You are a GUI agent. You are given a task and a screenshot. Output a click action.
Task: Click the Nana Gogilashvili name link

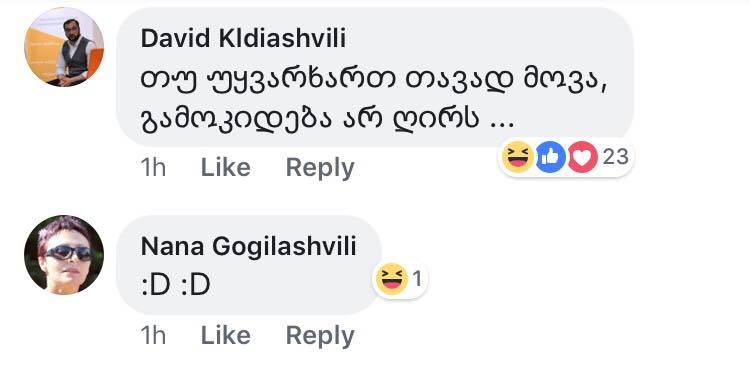point(248,247)
